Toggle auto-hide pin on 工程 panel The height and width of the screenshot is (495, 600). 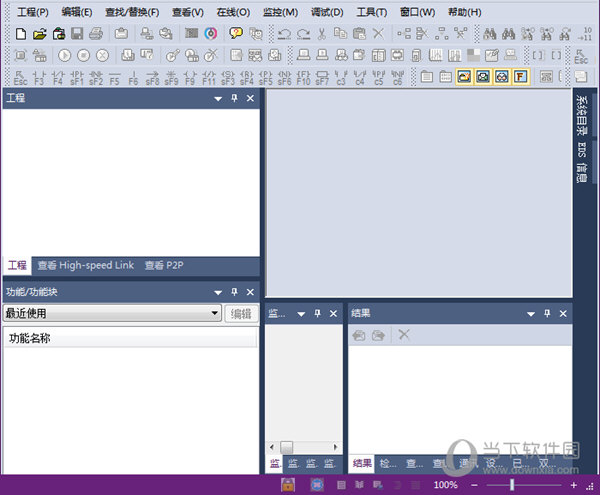point(235,98)
